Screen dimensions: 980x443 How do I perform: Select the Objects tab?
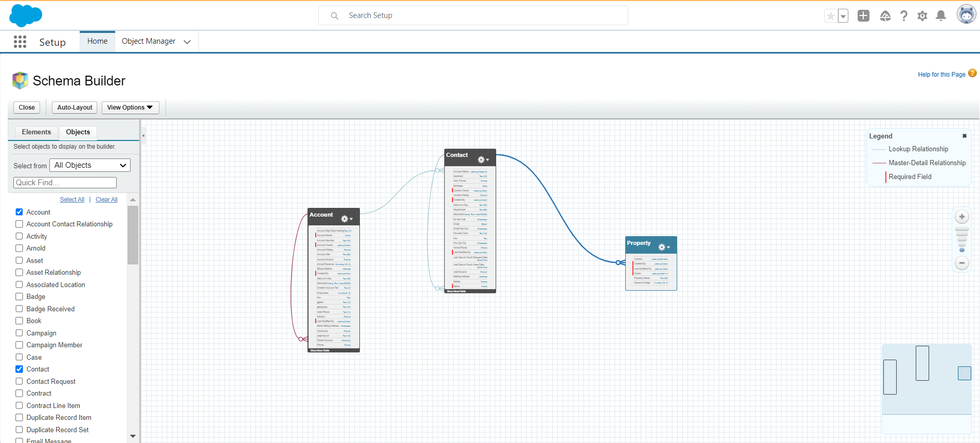(x=78, y=132)
